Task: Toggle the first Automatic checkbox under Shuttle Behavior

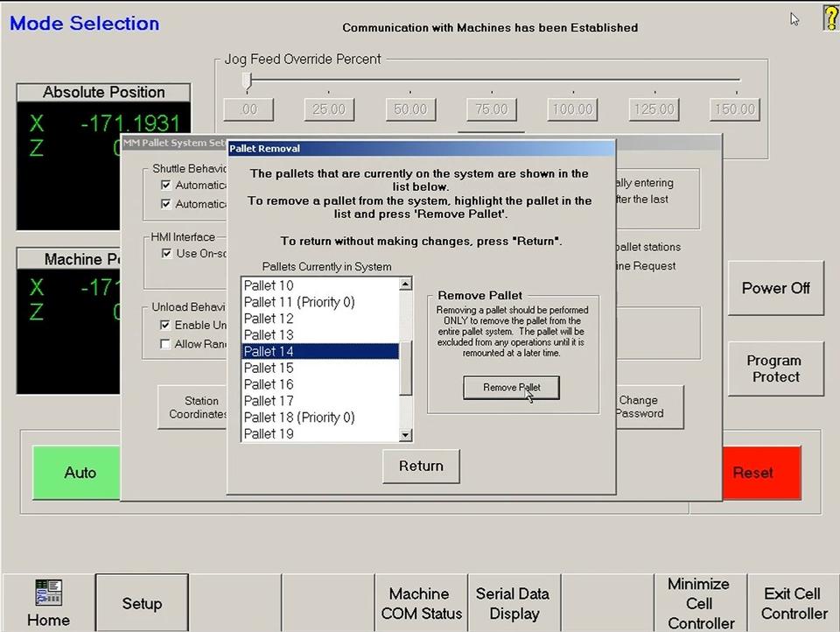Action: 165,185
